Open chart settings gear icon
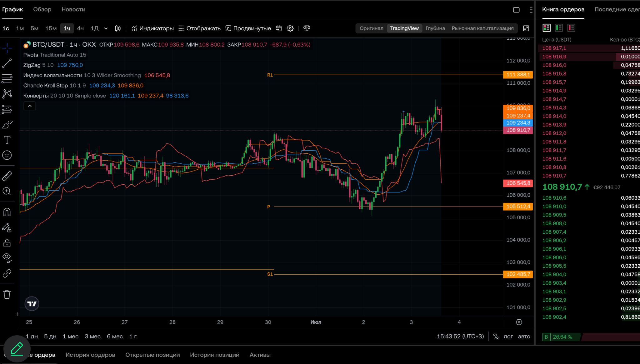The width and height of the screenshot is (640, 364). 290,28
